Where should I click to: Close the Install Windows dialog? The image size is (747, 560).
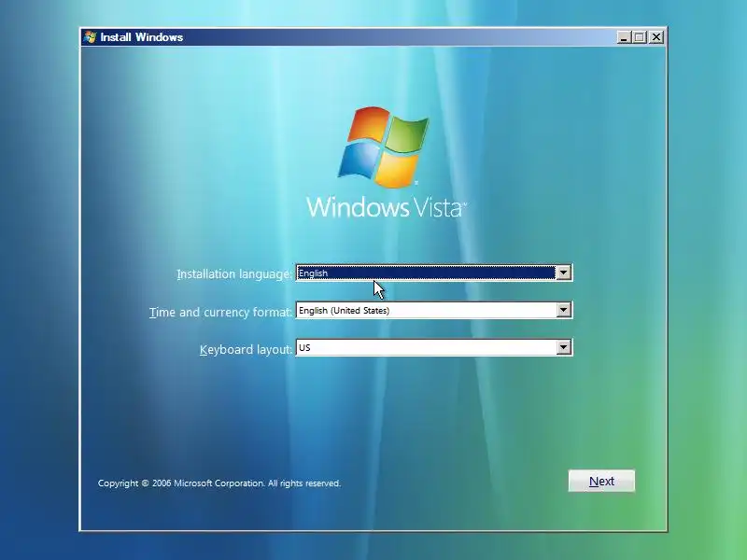pos(656,37)
